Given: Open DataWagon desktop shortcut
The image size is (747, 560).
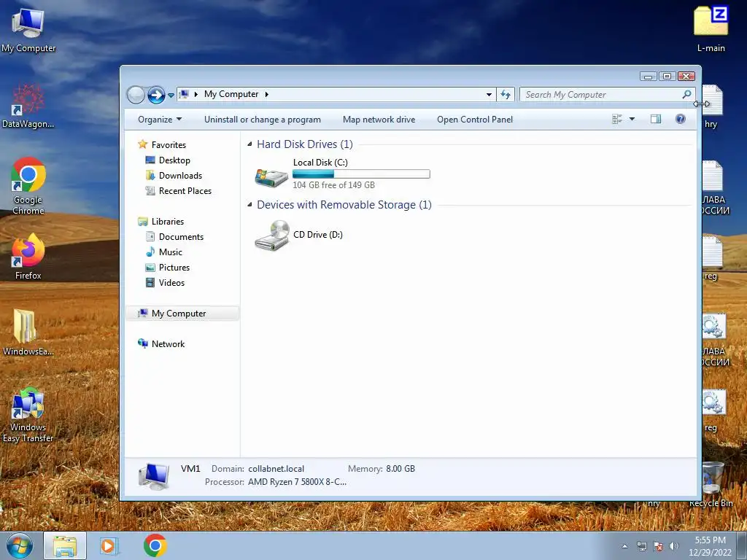Looking at the screenshot, I should [x=28, y=106].
